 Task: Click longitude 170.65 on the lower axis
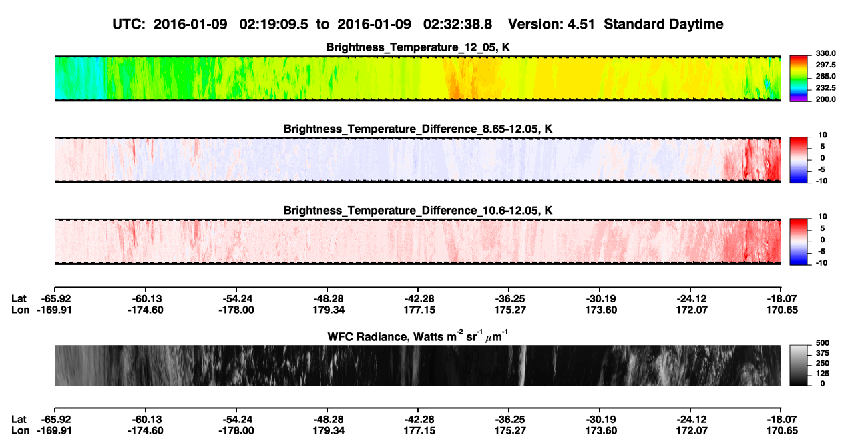[x=781, y=431]
